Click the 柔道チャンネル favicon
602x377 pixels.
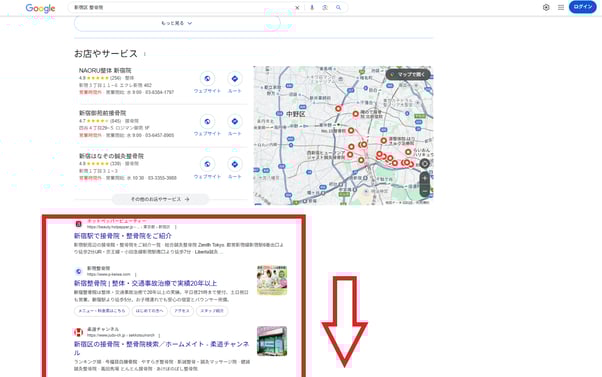point(78,332)
